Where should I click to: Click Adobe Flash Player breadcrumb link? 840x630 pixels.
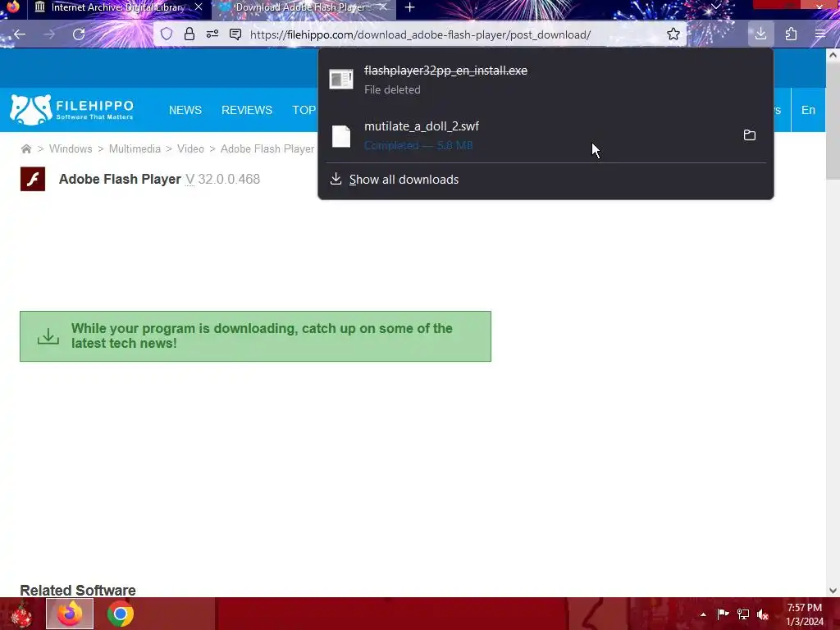point(267,149)
